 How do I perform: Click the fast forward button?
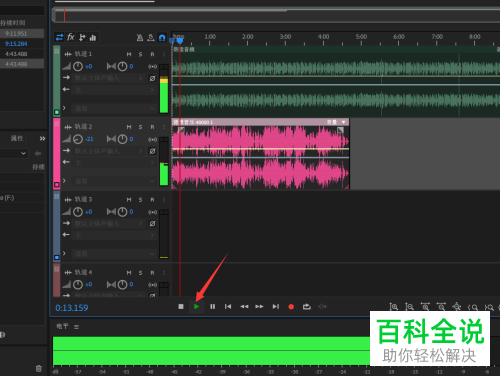[x=259, y=306]
